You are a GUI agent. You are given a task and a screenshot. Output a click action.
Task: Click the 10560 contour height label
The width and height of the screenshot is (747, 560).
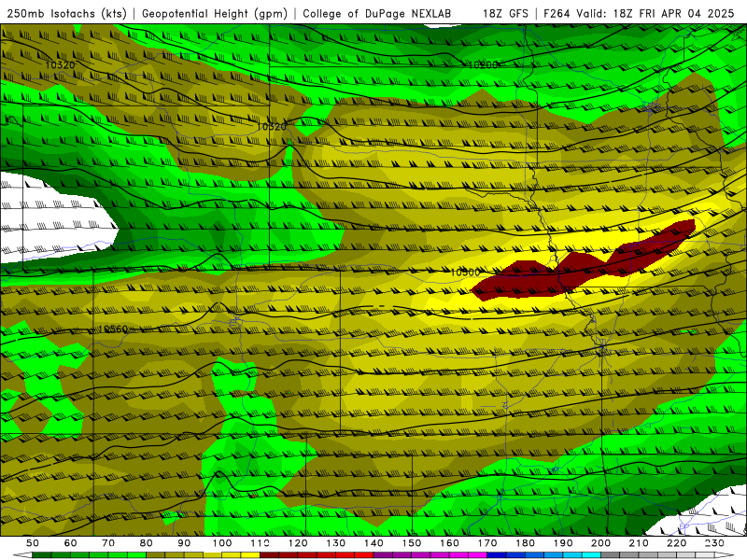(113, 329)
